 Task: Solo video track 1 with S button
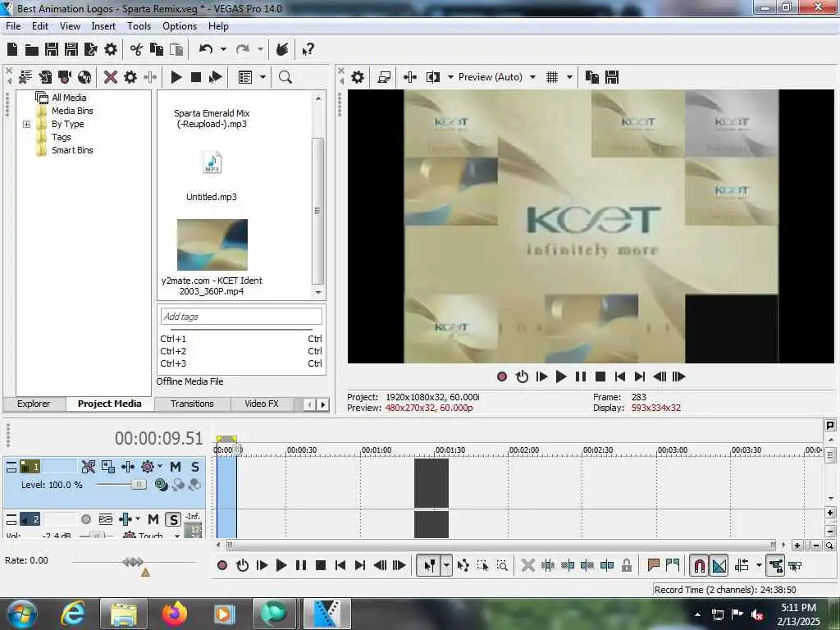pos(195,467)
